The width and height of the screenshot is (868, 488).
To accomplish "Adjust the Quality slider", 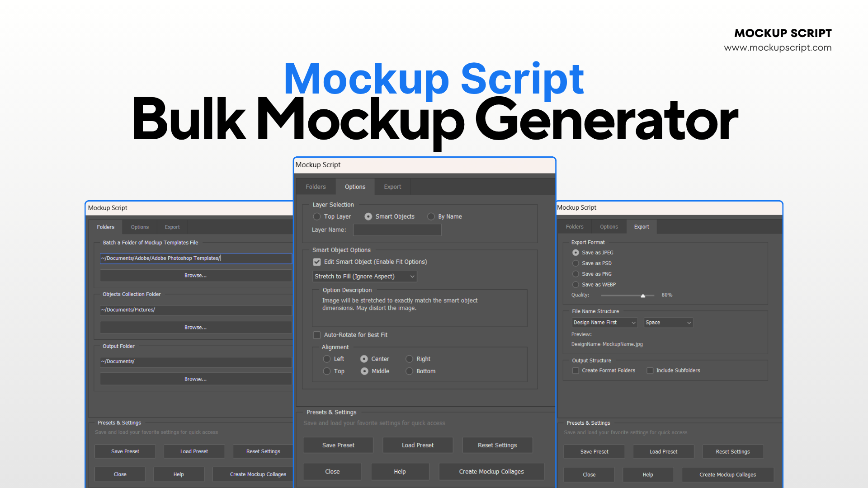I will coord(642,295).
